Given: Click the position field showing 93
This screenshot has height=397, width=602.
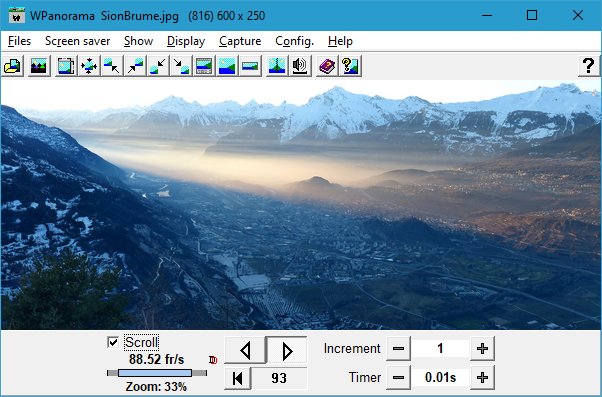Looking at the screenshot, I should (279, 378).
